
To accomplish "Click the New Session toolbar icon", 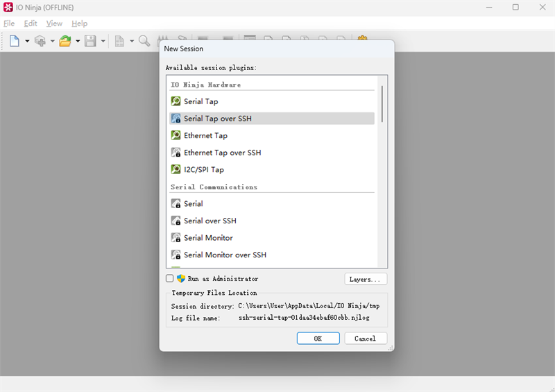I will pyautogui.click(x=14, y=41).
